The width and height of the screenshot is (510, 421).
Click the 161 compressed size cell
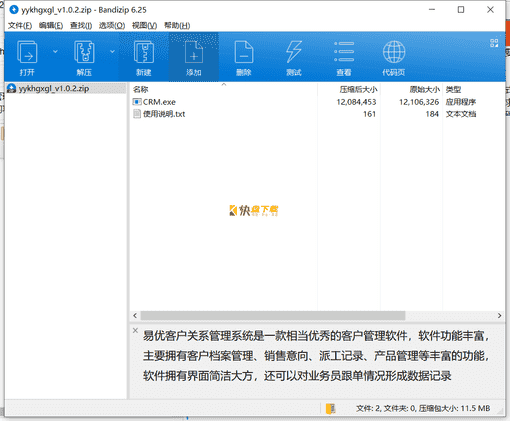(x=369, y=114)
